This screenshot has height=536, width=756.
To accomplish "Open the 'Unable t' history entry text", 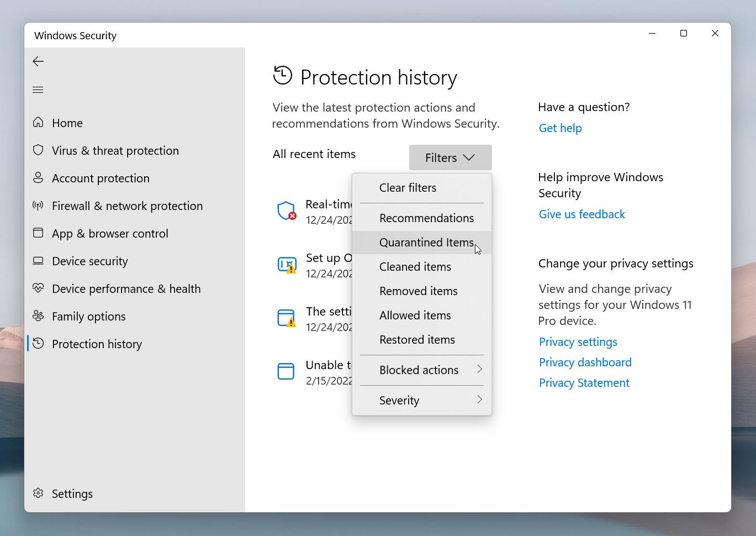I will 329,365.
